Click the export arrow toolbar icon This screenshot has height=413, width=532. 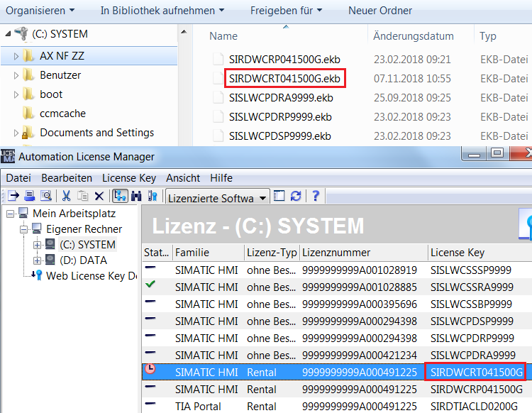point(13,196)
